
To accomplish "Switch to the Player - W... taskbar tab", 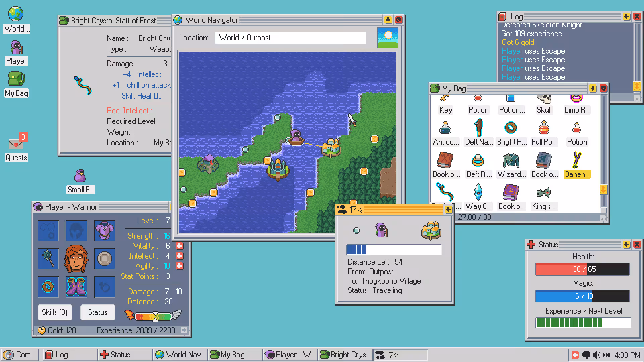I will click(290, 355).
